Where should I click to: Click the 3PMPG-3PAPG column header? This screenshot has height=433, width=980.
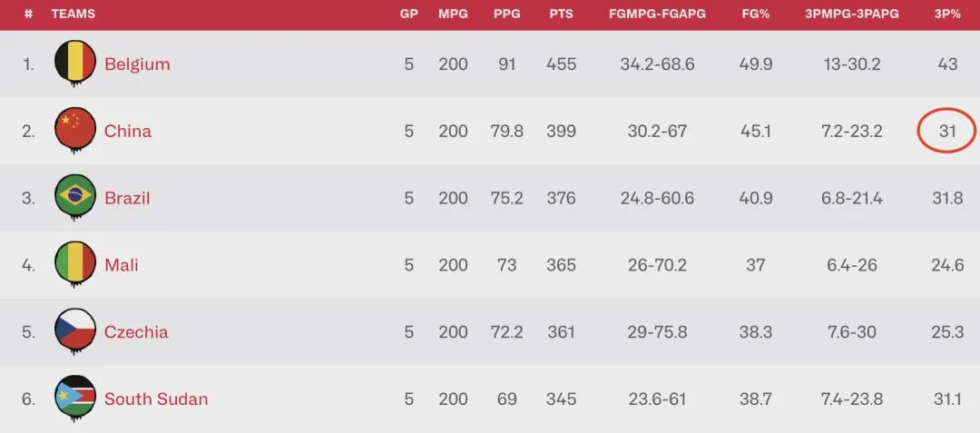[x=851, y=15]
